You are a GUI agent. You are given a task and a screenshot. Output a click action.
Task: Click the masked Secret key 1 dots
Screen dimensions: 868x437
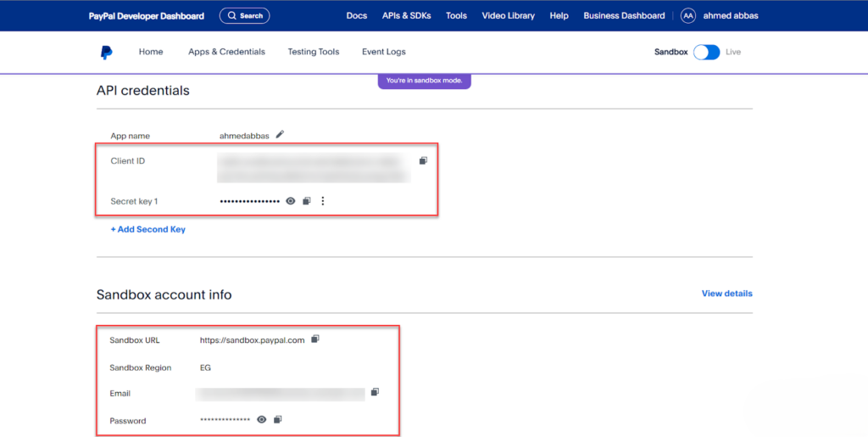pyautogui.click(x=250, y=201)
